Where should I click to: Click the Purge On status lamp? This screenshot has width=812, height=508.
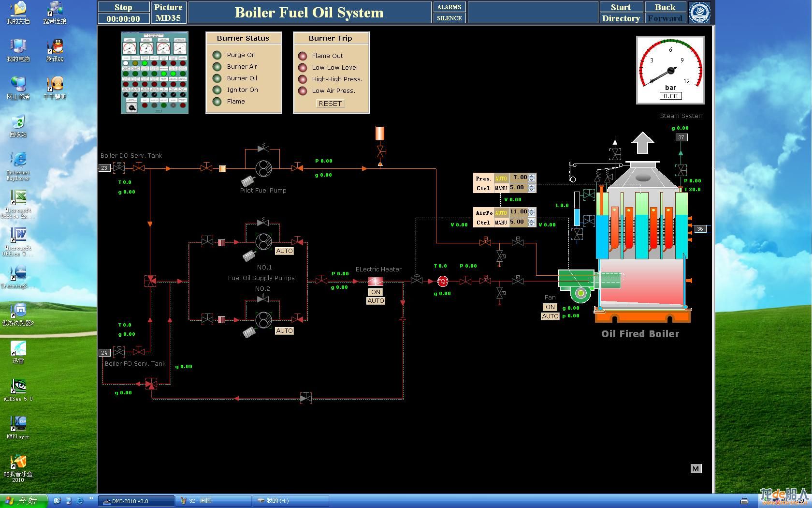pos(217,55)
